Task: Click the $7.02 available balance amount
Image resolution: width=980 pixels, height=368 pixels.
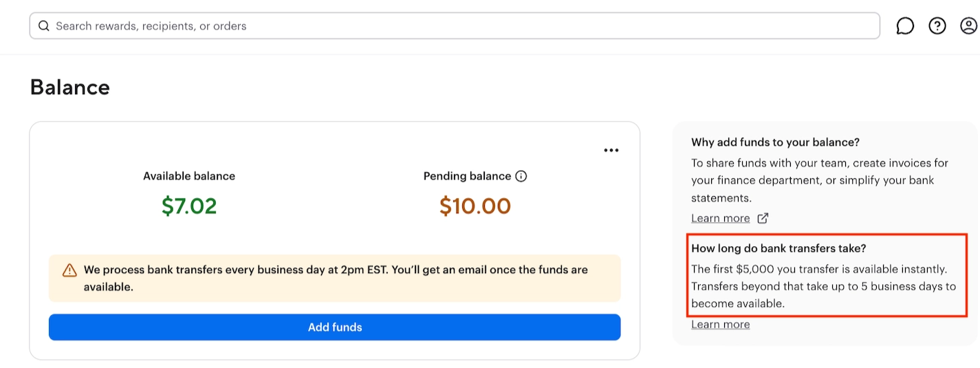Action: tap(189, 206)
